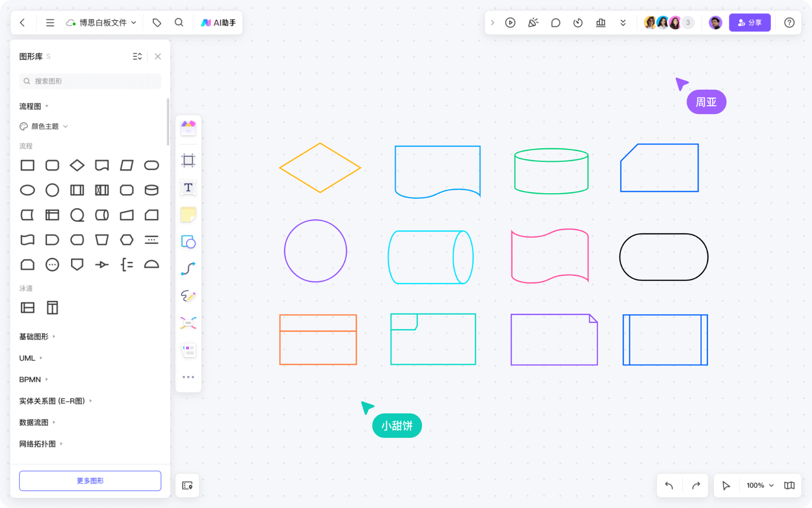
Task: Expand the 颜色主题 color theme dropdown
Action: [x=44, y=127]
